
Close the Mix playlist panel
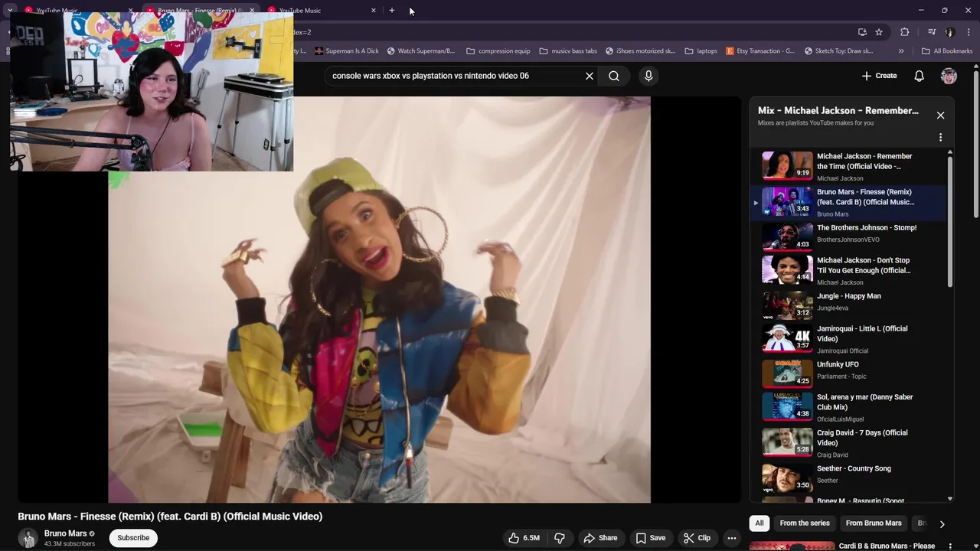(x=941, y=116)
